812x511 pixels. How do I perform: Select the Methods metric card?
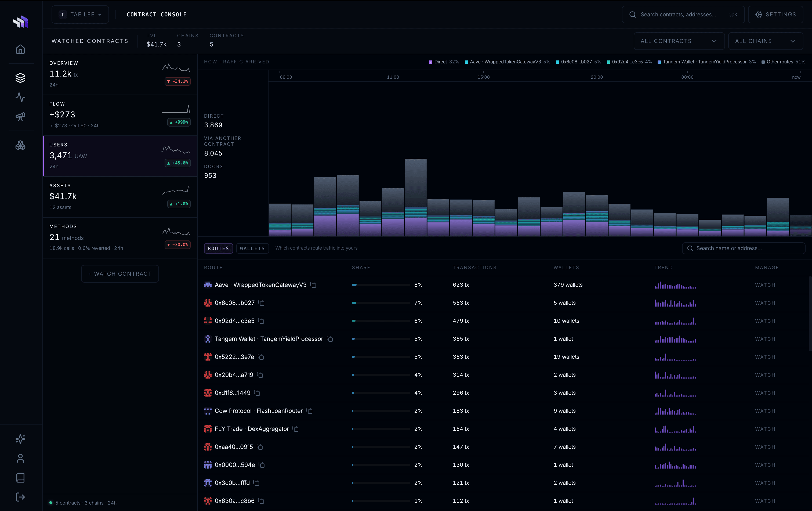(120, 238)
